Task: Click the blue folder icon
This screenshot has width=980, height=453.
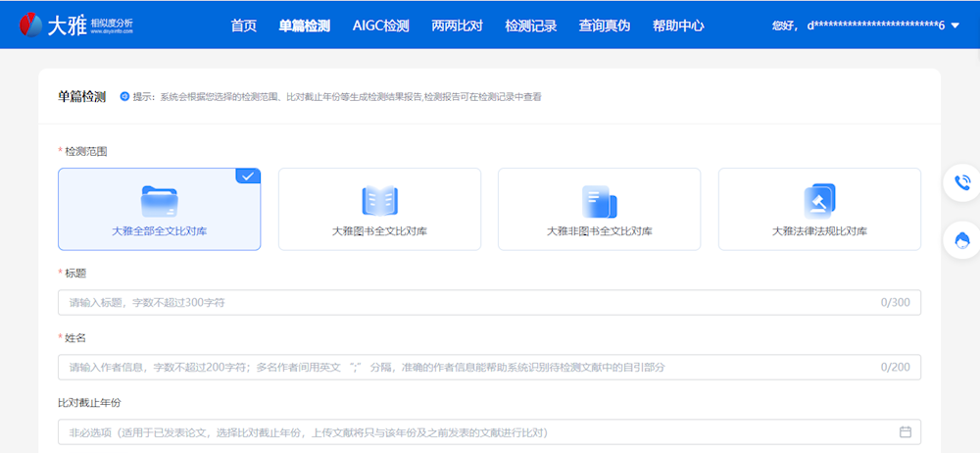Action: (160, 201)
